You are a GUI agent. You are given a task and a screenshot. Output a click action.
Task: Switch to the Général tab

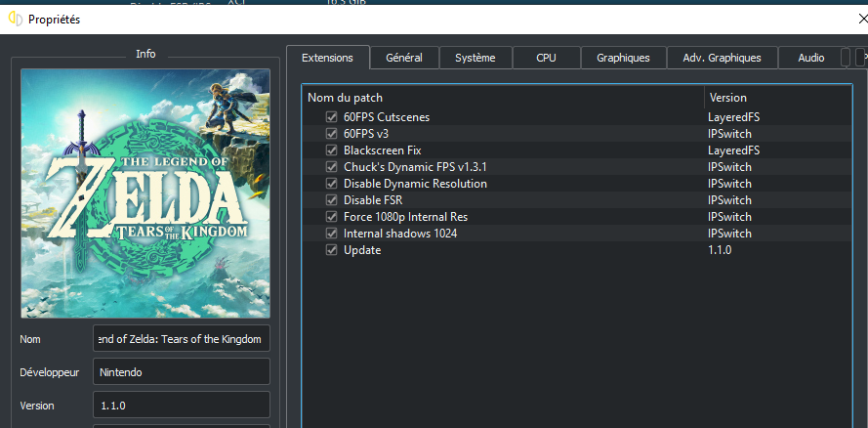click(x=404, y=58)
